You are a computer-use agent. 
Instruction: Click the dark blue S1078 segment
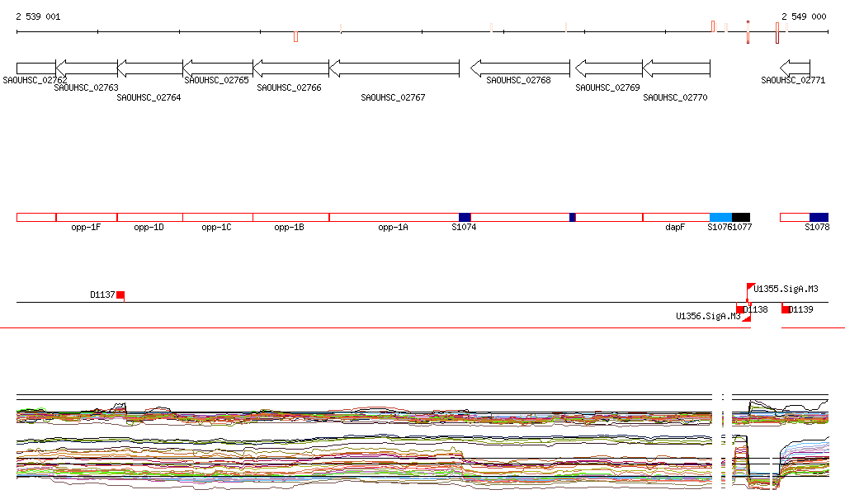point(819,217)
